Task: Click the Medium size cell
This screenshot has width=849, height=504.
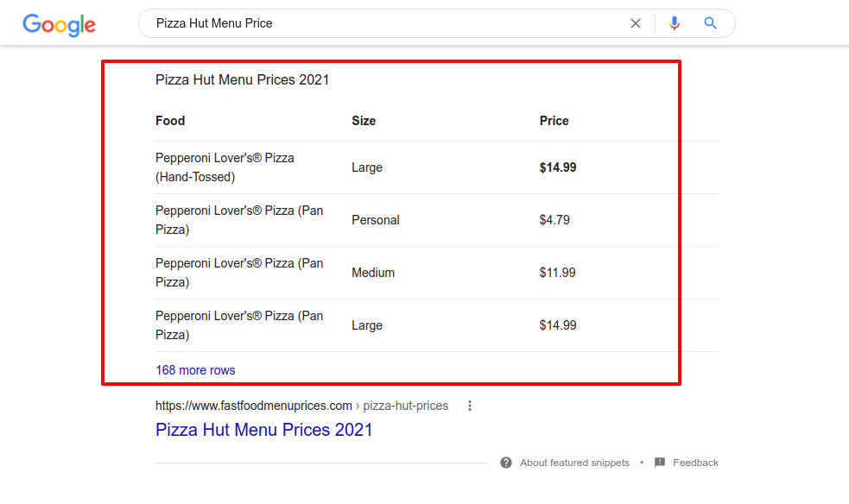Action: tap(373, 273)
